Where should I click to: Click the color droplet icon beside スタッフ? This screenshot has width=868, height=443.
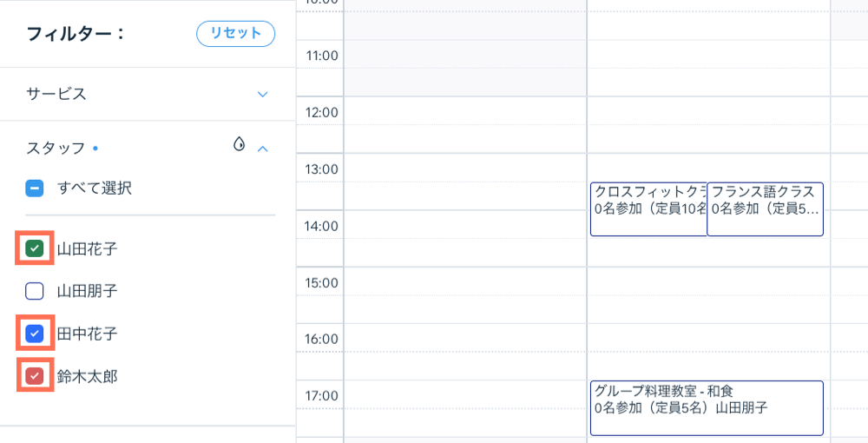pos(240,145)
